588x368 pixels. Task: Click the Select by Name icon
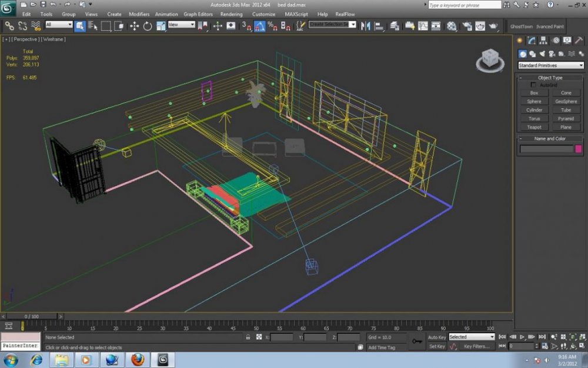(92, 26)
